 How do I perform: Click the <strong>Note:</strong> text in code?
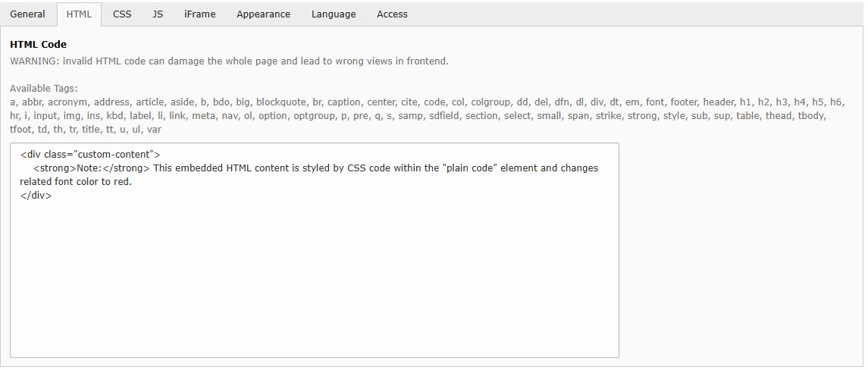click(x=91, y=168)
